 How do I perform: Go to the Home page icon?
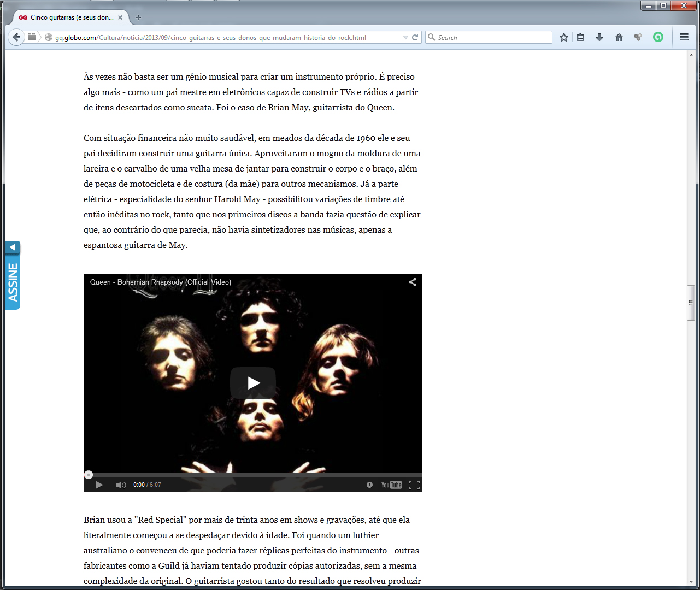point(619,37)
